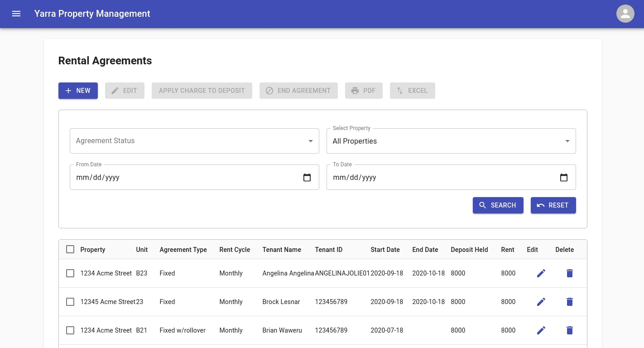
Task: Click the RESET filters button
Action: pos(553,205)
